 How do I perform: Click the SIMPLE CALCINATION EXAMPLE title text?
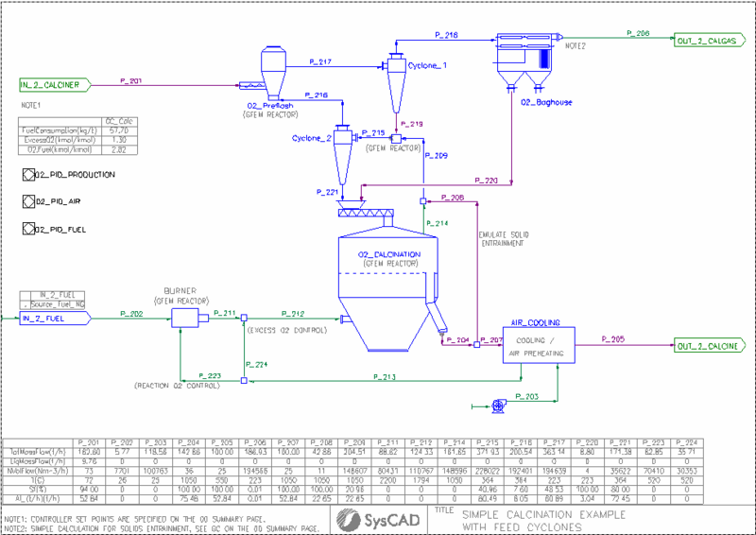(x=544, y=515)
